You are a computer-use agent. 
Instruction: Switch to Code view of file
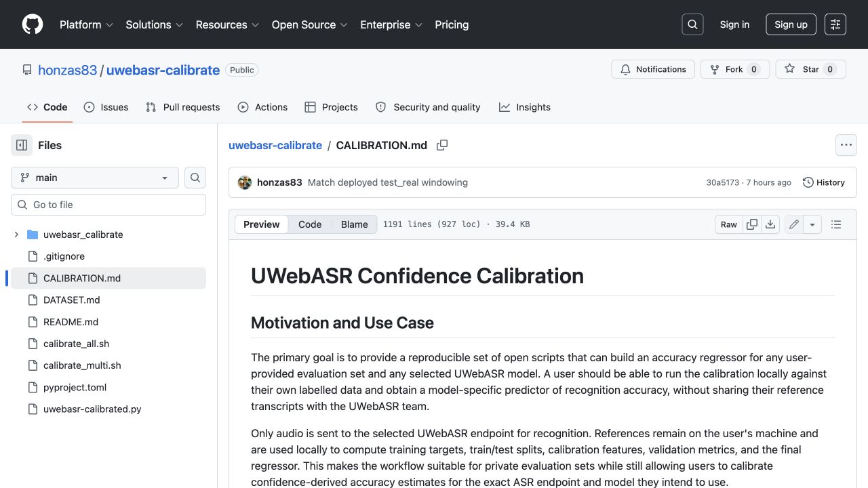[x=310, y=224]
